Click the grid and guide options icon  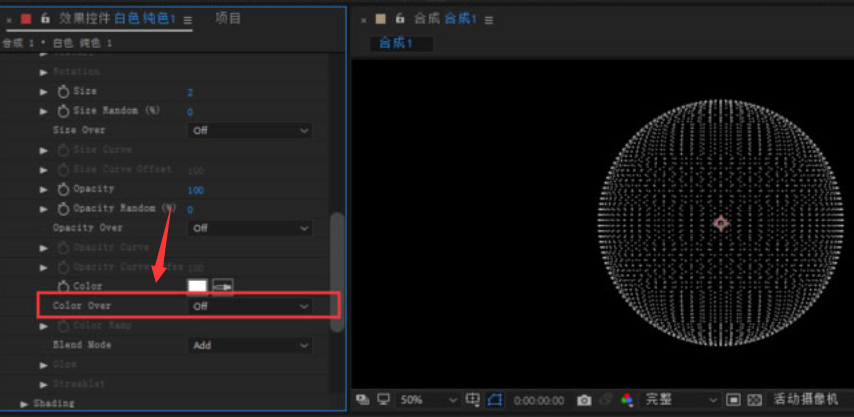473,400
